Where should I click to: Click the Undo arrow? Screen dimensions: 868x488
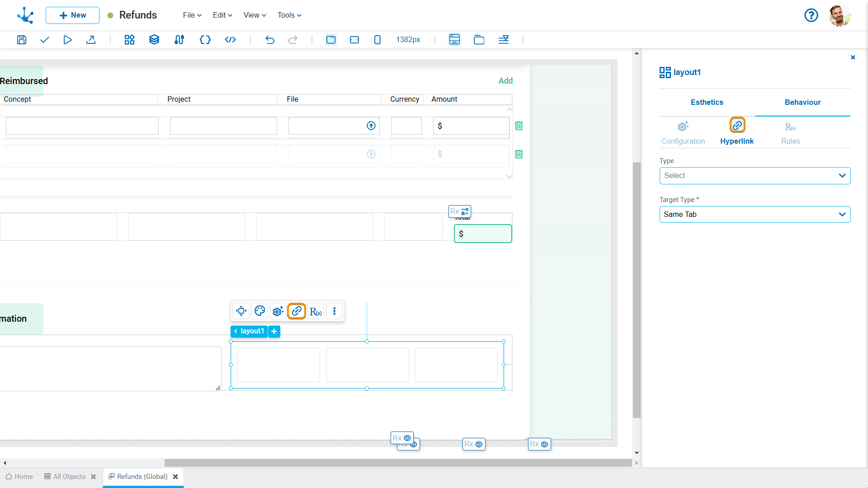270,40
